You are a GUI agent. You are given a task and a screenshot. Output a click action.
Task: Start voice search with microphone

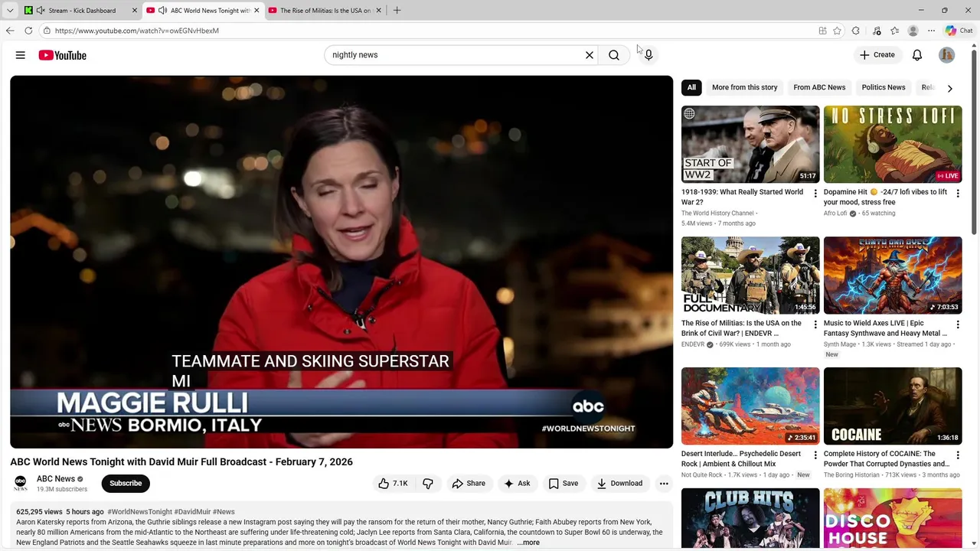point(648,55)
